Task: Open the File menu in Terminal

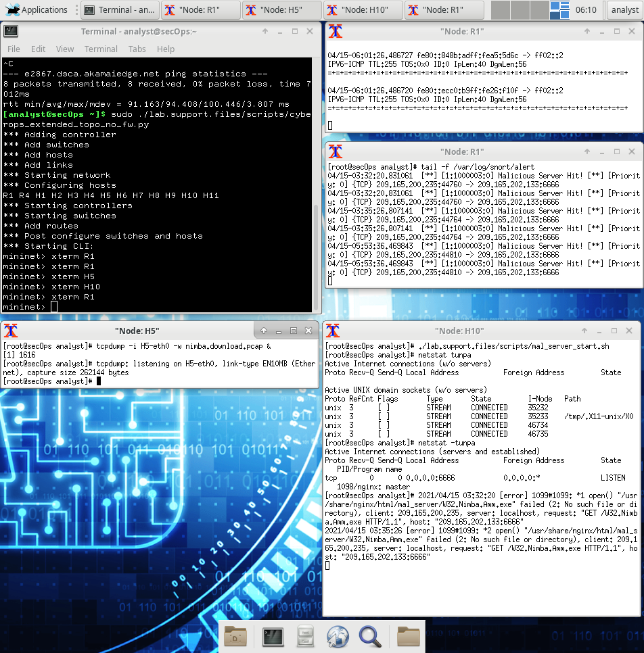Action: pyautogui.click(x=14, y=49)
